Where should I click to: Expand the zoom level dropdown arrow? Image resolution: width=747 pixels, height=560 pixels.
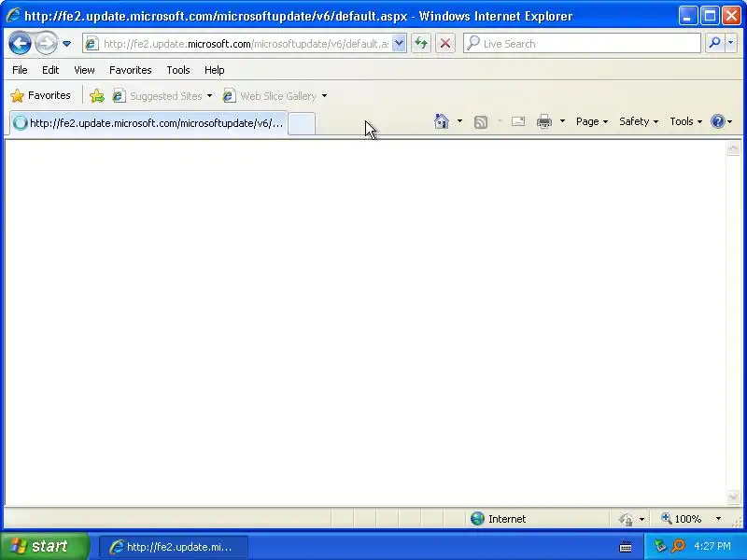[x=718, y=519]
